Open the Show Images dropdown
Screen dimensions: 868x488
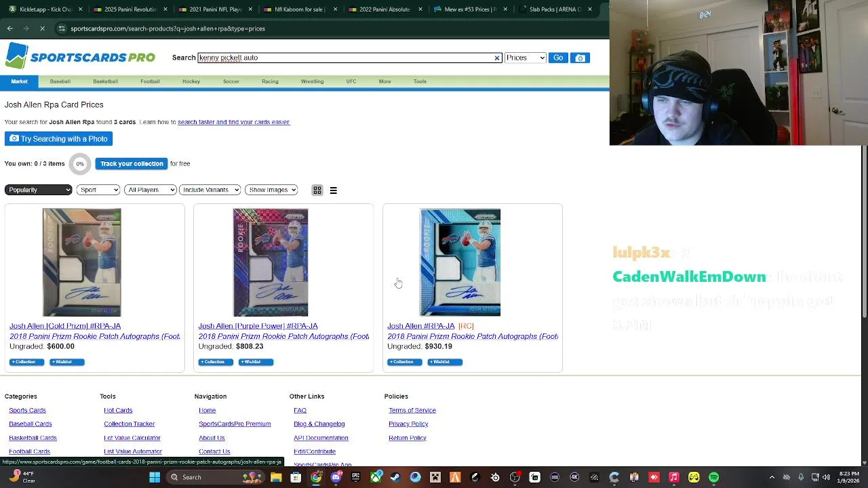(x=271, y=190)
